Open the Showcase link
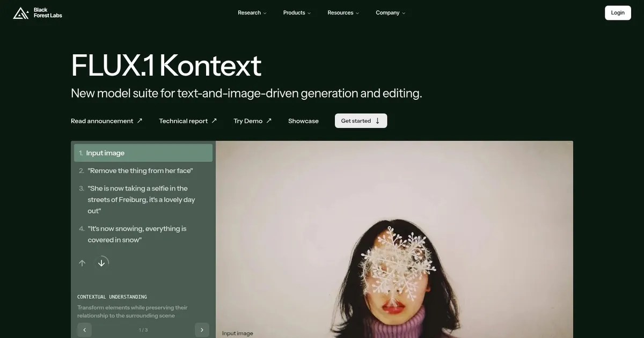644x338 pixels. coord(303,121)
